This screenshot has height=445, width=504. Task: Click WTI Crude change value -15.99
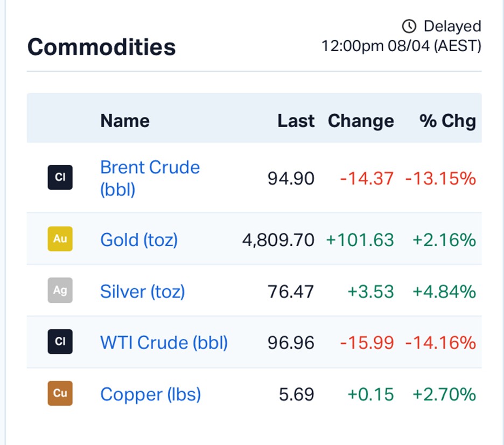[367, 343]
